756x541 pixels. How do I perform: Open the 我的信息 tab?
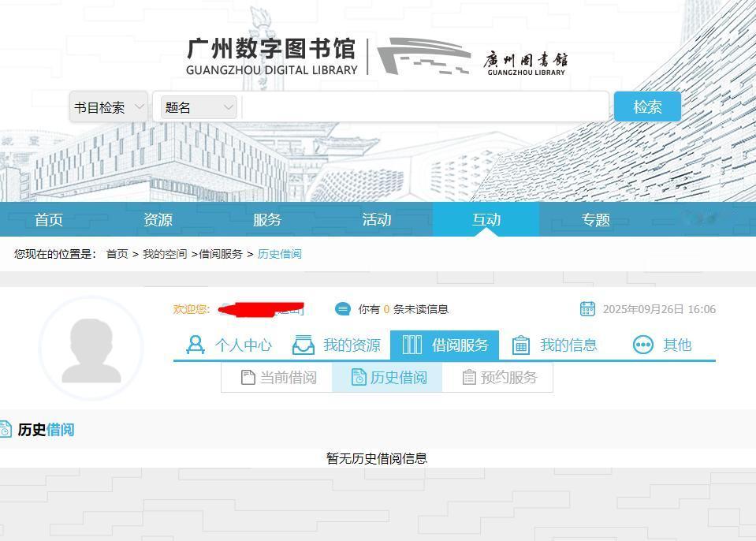554,345
